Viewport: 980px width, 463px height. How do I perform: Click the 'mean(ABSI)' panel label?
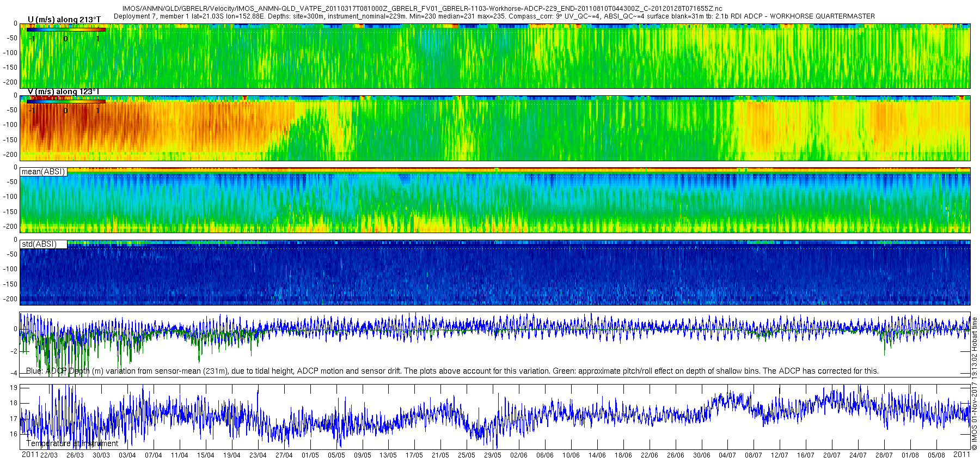[x=43, y=172]
